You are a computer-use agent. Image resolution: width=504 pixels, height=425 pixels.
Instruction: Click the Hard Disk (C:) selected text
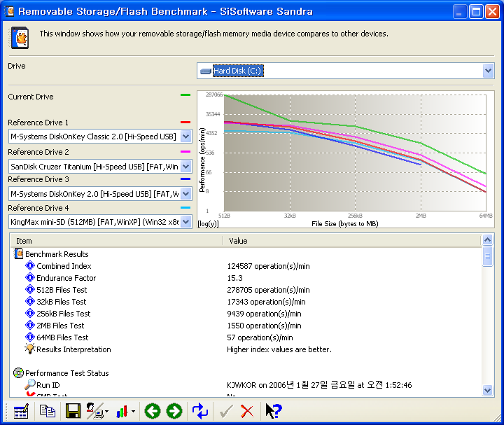tap(238, 71)
